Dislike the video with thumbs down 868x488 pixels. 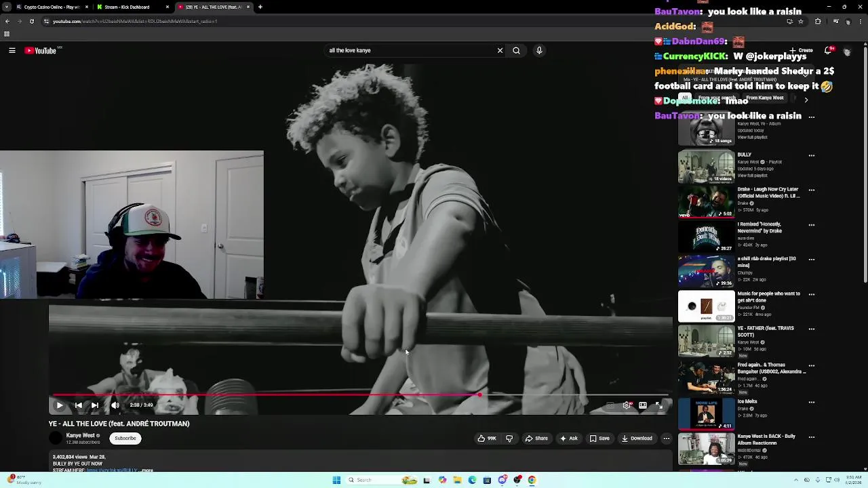click(x=509, y=439)
